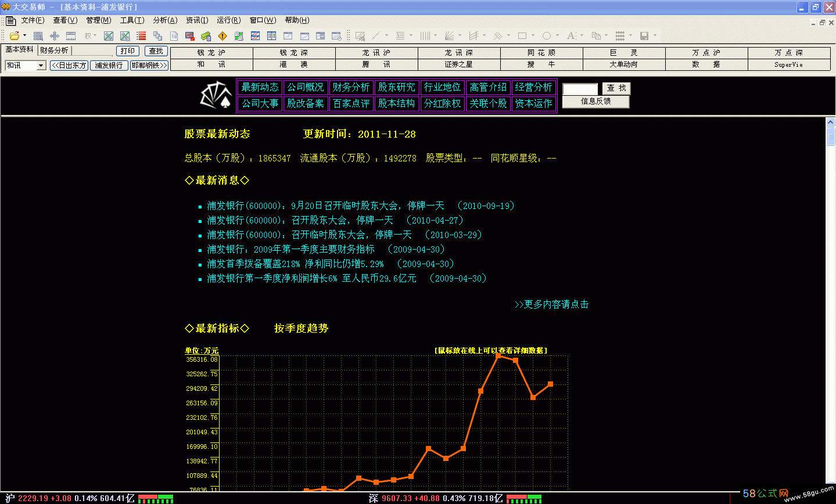836x504 pixels.
Task: Expand the 权 adjustment dropdown
Action: tap(95, 36)
